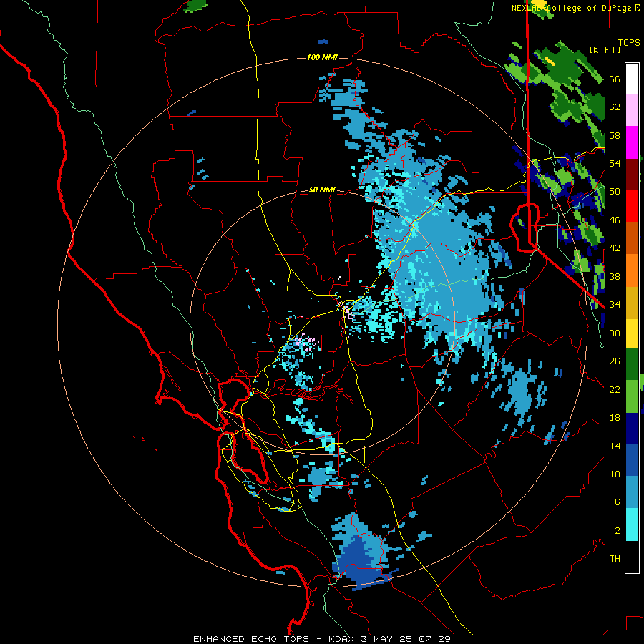Click the legend value '58'
Viewport: 644px width, 644px height.
click(615, 135)
